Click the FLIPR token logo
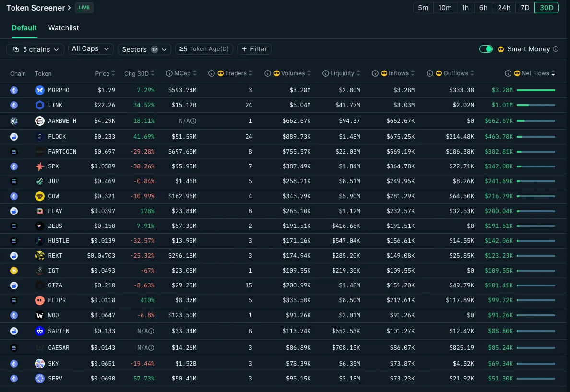570x392 pixels. pyautogui.click(x=40, y=300)
